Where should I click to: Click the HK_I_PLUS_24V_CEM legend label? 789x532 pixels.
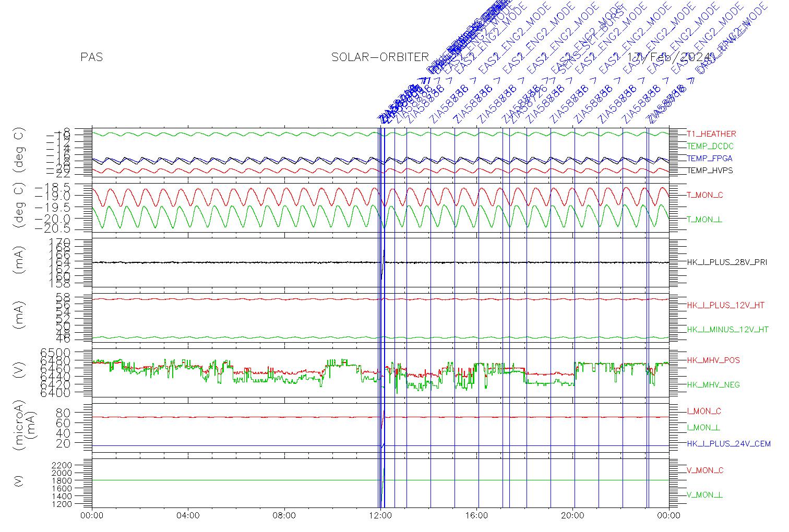tap(728, 444)
